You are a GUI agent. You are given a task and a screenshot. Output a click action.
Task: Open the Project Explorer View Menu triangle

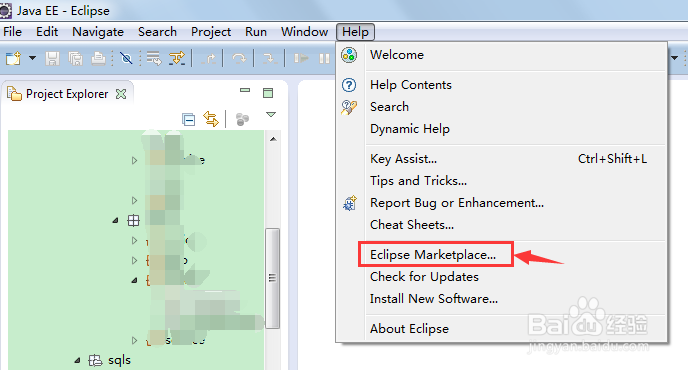271,115
